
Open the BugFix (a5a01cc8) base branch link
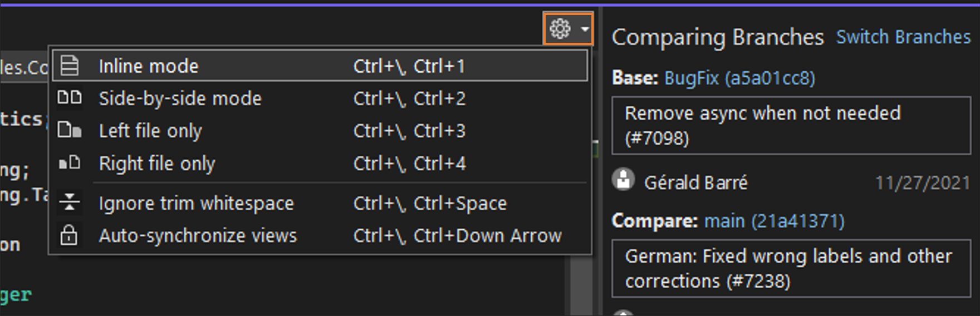pos(739,78)
